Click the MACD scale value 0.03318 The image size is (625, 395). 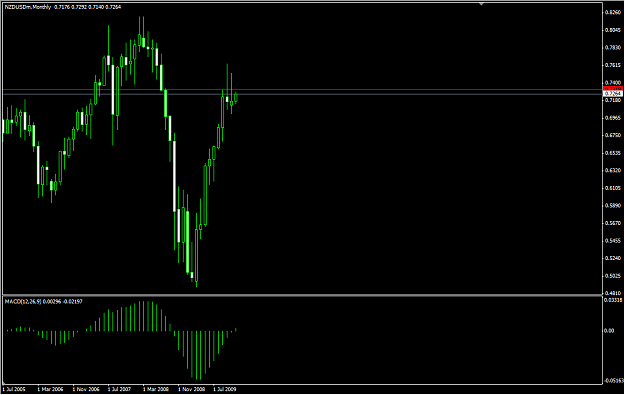coord(614,300)
